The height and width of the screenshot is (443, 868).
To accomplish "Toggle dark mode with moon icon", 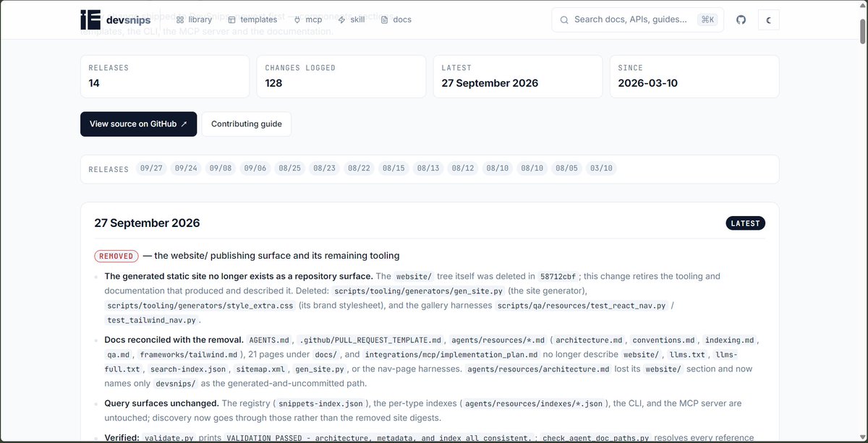I will pos(768,20).
